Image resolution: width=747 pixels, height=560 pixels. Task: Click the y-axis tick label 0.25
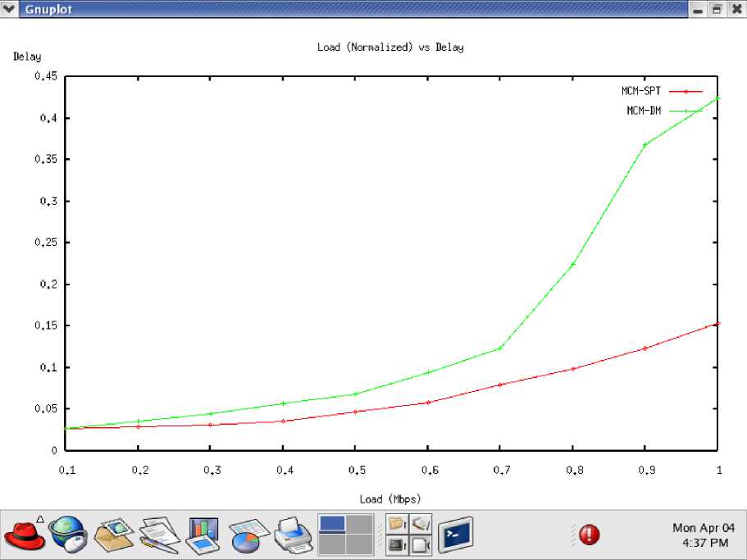pos(46,243)
